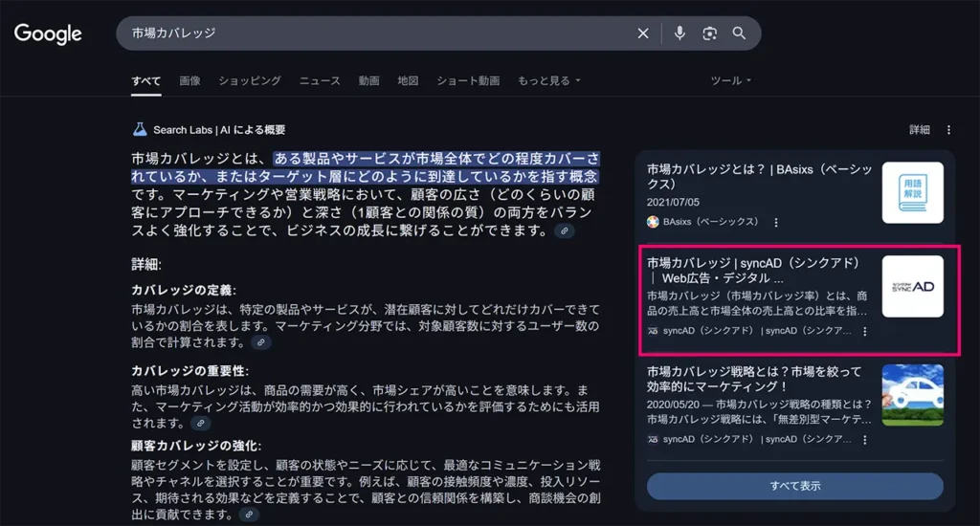The image size is (980, 526).
Task: Click the link chip after ビジネスの成長 paragraph
Action: [x=564, y=231]
